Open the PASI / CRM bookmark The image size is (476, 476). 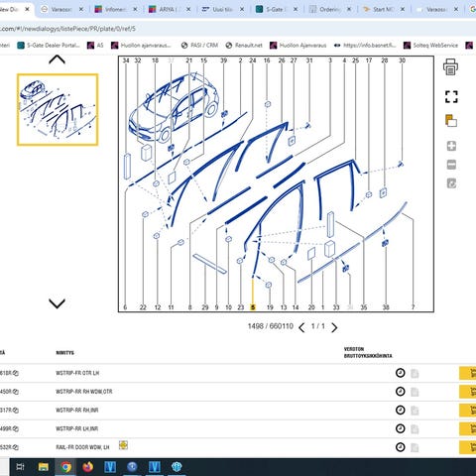coord(199,46)
